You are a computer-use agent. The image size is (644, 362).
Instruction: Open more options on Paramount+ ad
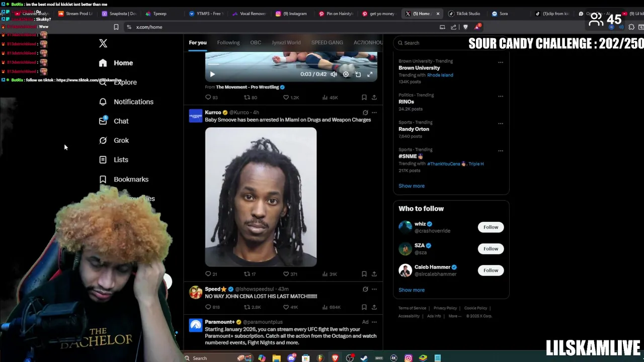[374, 322]
